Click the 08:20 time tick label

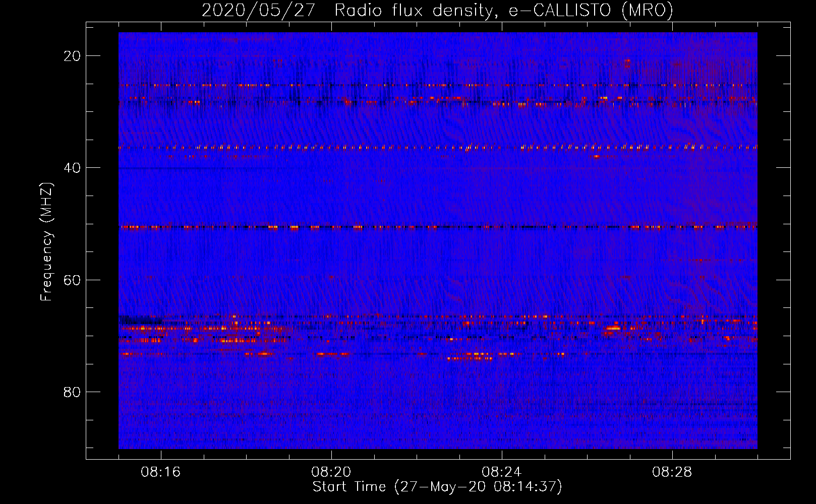(331, 472)
